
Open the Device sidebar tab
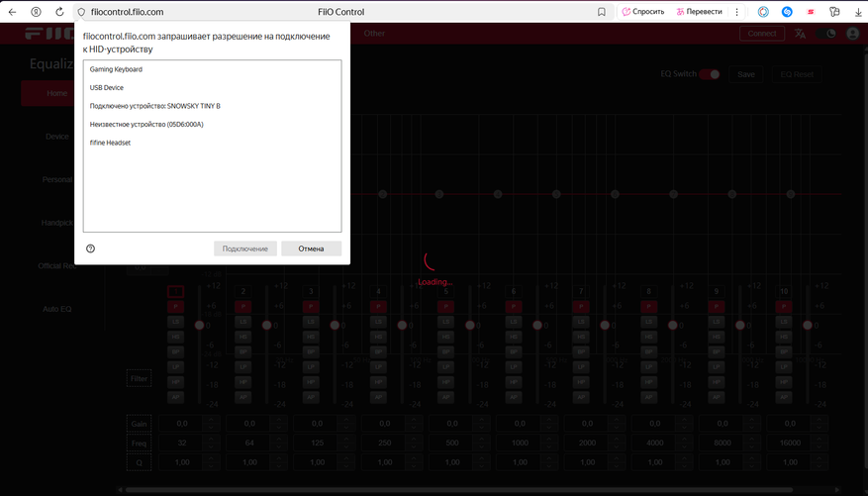click(57, 137)
